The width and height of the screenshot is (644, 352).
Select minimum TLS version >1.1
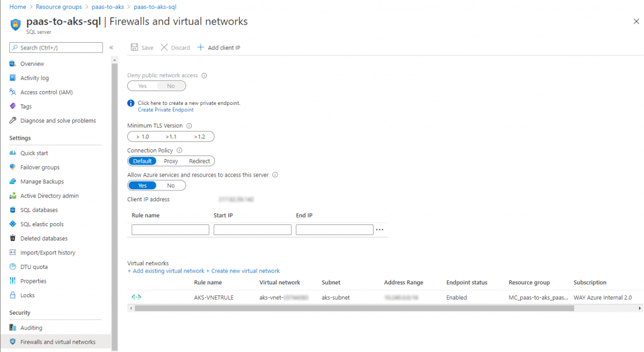(171, 136)
